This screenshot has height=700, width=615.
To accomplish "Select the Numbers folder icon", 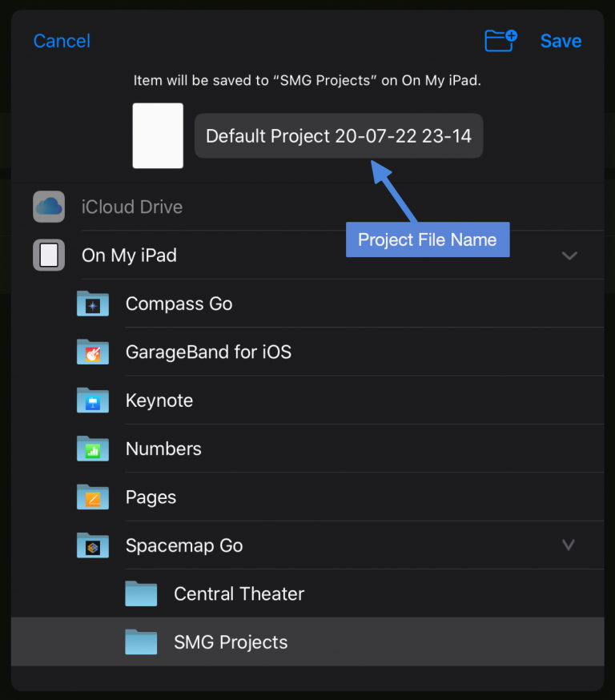I will pos(93,449).
